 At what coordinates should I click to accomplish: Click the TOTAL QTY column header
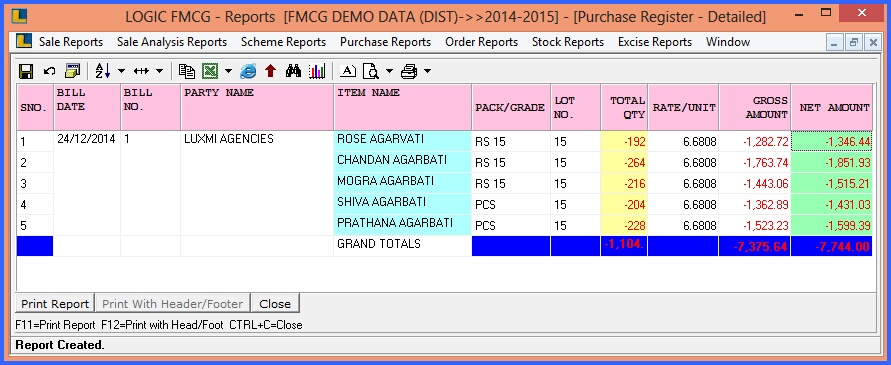click(624, 107)
